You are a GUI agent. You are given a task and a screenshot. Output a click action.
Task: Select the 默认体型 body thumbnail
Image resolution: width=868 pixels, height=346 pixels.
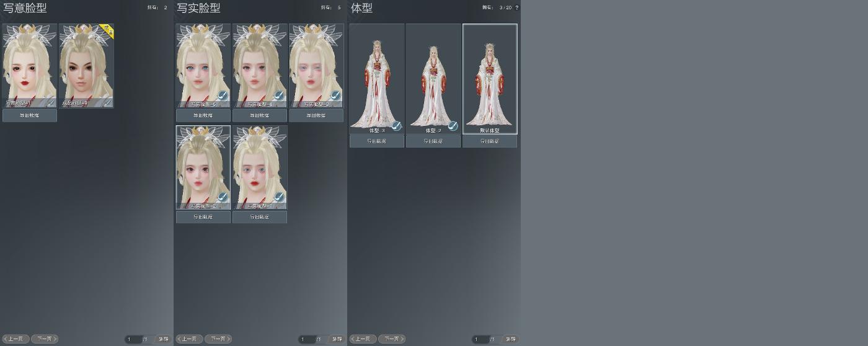(490, 79)
